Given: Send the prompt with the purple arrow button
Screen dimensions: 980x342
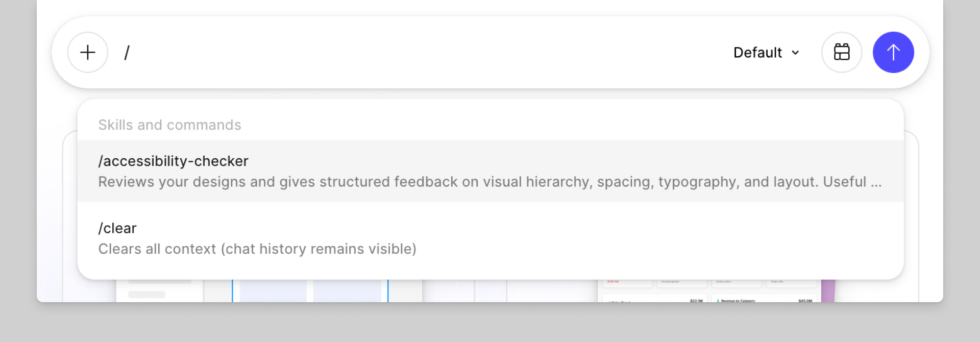Looking at the screenshot, I should point(893,53).
